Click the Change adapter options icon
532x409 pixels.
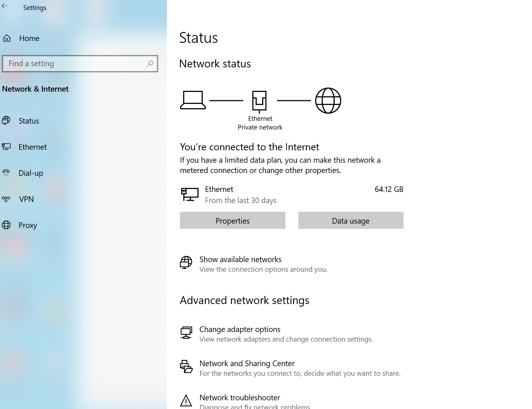pos(186,333)
